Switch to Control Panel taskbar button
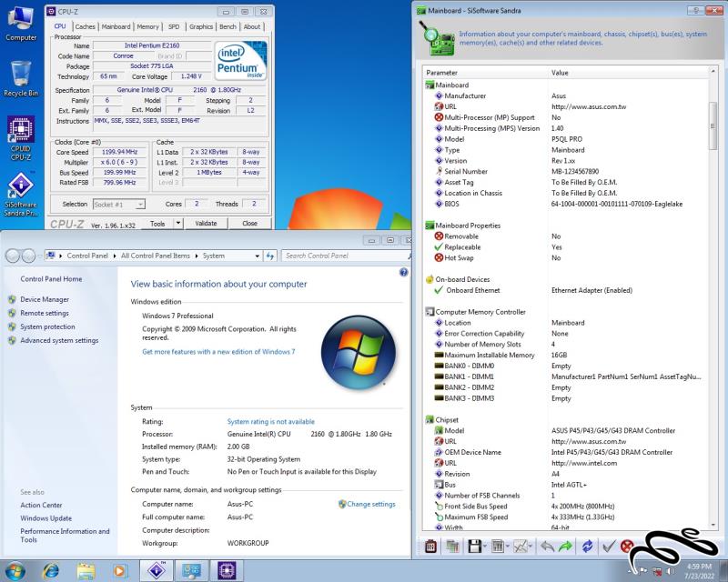 [x=191, y=570]
